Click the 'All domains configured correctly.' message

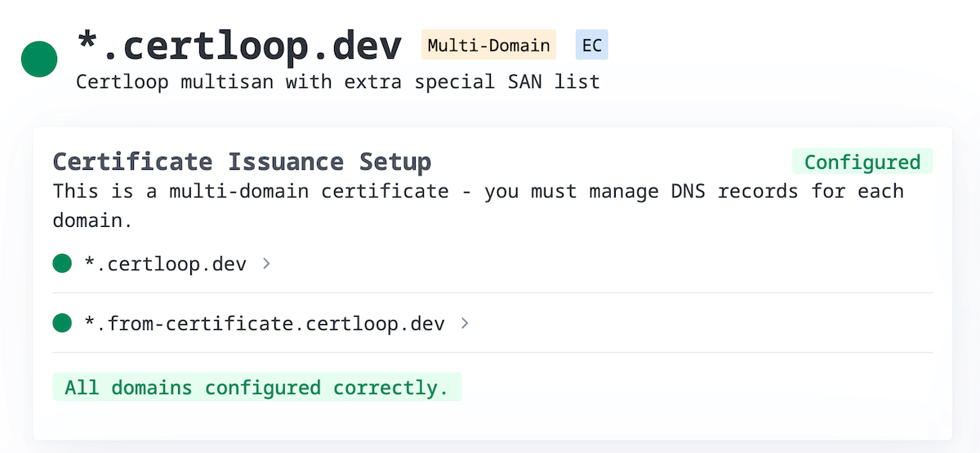point(256,387)
